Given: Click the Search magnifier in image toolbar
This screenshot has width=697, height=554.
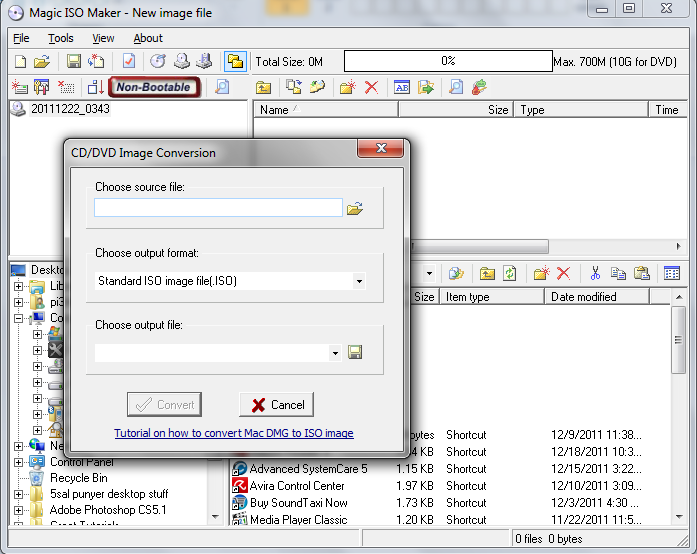Looking at the screenshot, I should pyautogui.click(x=456, y=87).
